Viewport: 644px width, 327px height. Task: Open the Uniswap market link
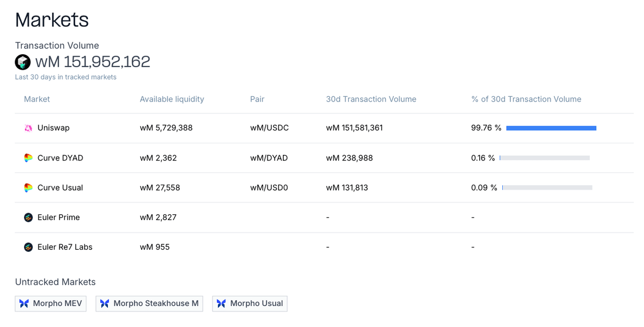(54, 128)
